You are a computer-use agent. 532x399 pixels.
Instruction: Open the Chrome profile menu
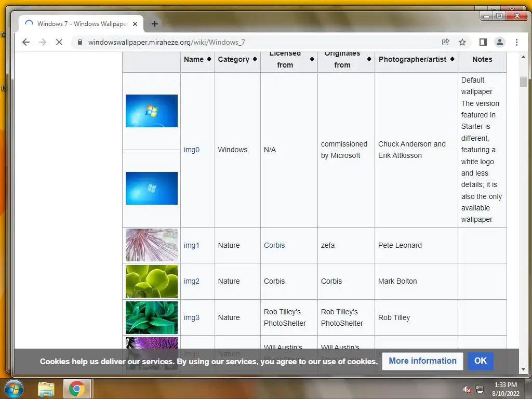(499, 42)
